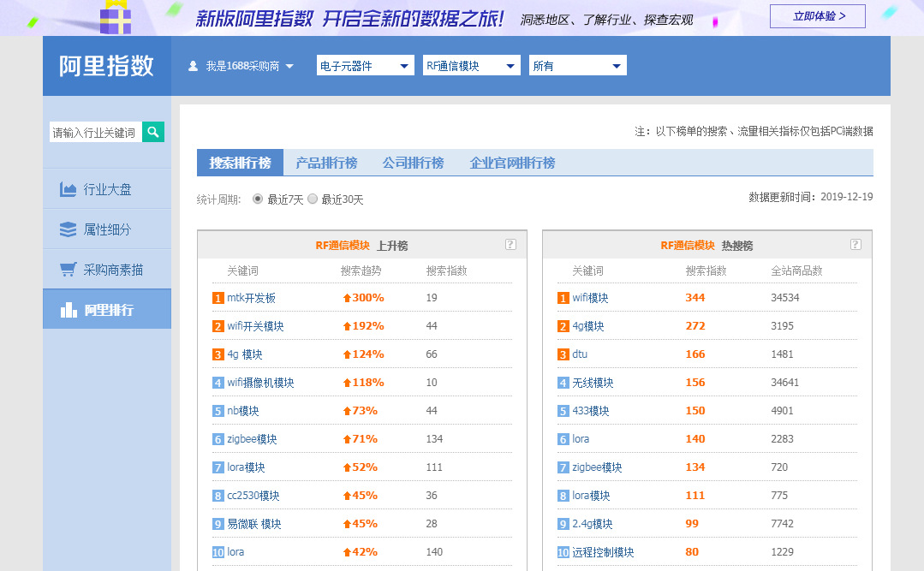
Task: Open the wifi开关模块 keyword link
Action: [256, 326]
